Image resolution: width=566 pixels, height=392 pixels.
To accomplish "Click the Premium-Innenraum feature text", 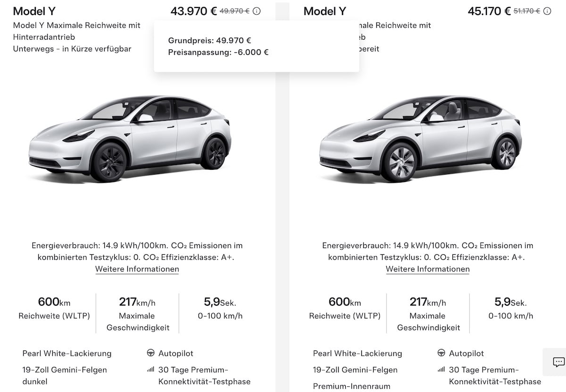I will (352, 386).
